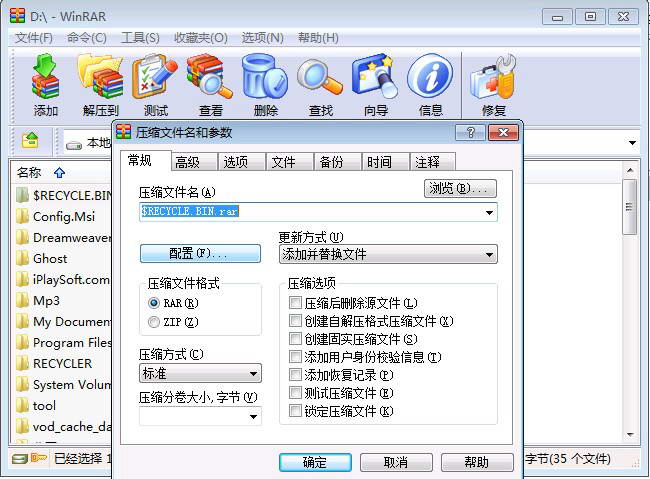The width and height of the screenshot is (650, 479).
Task: Enable 压缩后删除源文件 checkbox
Action: [295, 302]
